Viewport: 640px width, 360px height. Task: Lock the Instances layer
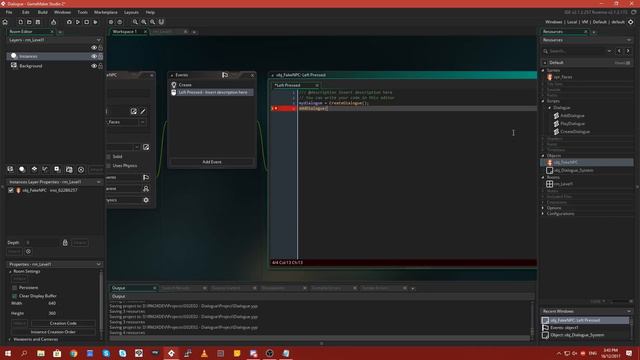100,56
